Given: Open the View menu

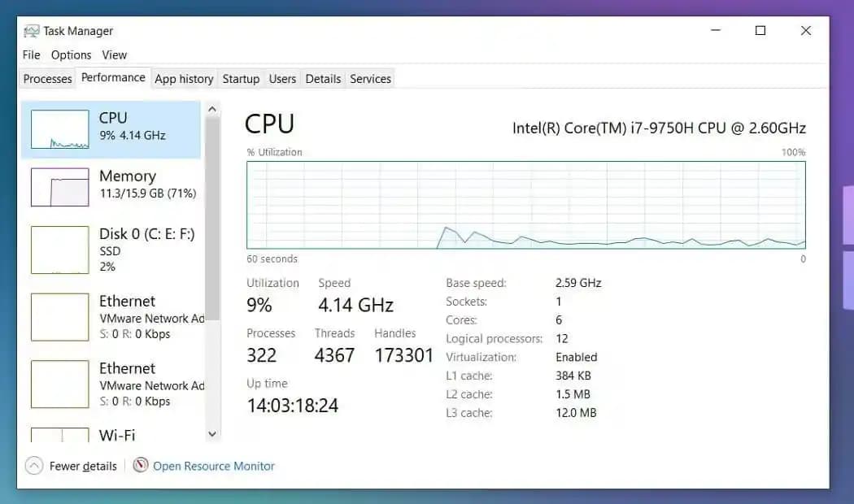Looking at the screenshot, I should point(114,54).
